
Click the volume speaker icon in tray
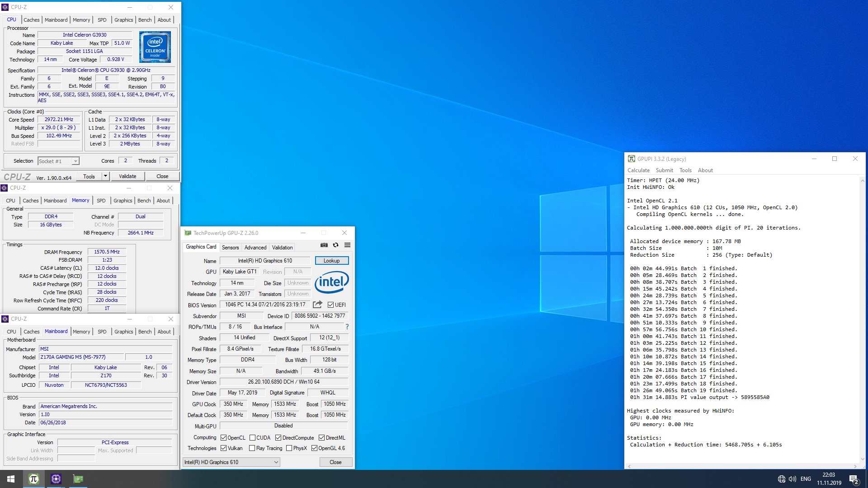pos(793,479)
